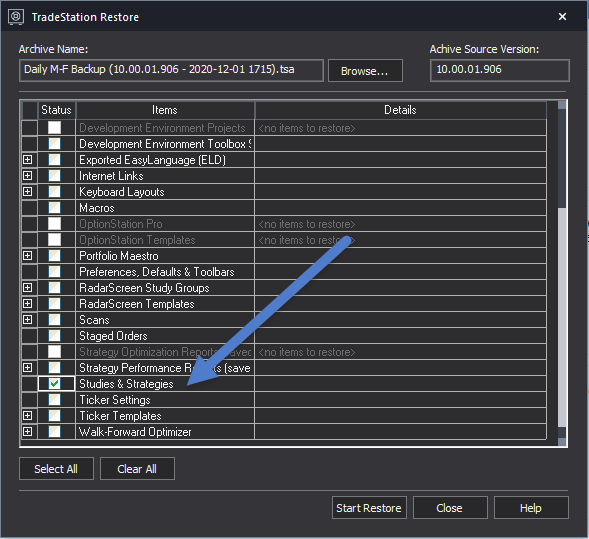
Task: Toggle the RadarScreen Templates checkbox
Action: click(54, 303)
